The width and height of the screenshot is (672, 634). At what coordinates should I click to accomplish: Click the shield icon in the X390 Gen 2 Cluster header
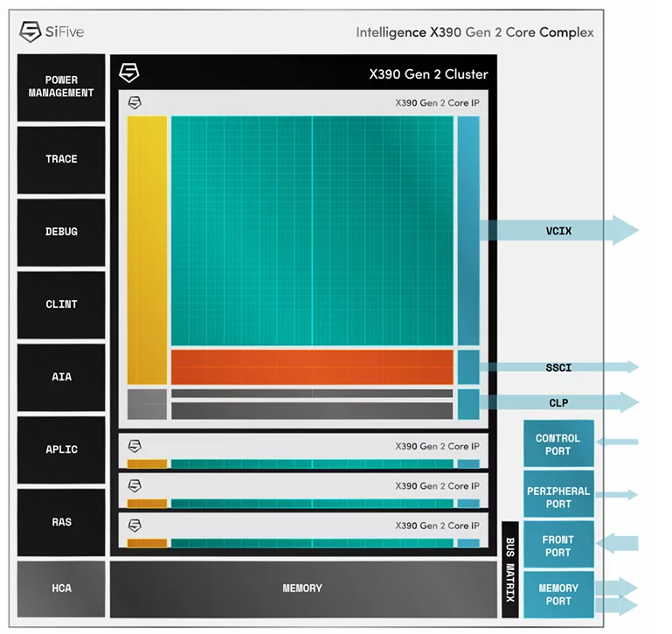coord(129,73)
